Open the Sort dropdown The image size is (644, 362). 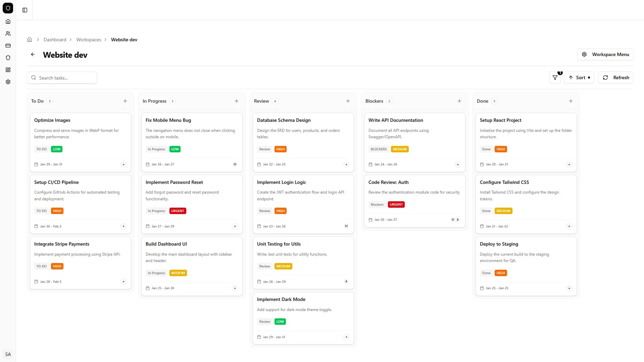click(x=579, y=77)
